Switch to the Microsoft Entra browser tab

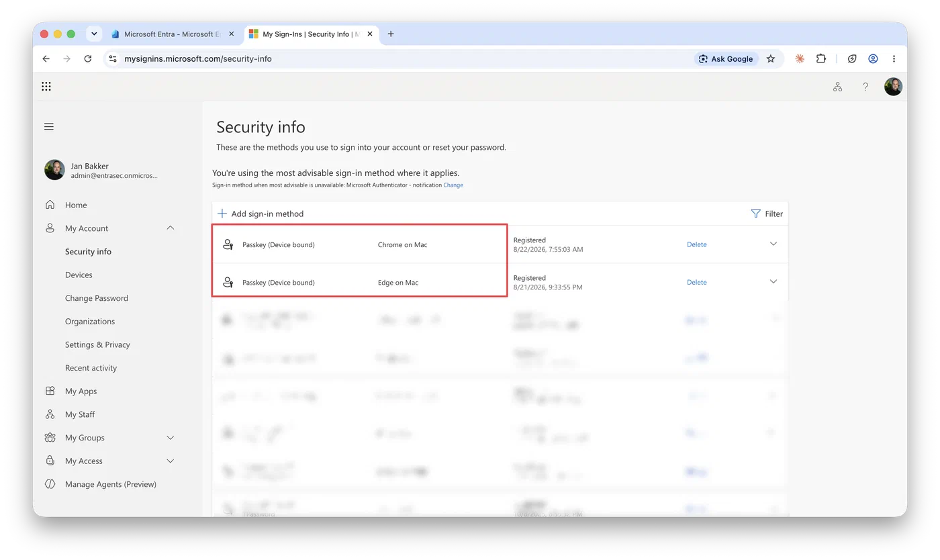(x=173, y=34)
